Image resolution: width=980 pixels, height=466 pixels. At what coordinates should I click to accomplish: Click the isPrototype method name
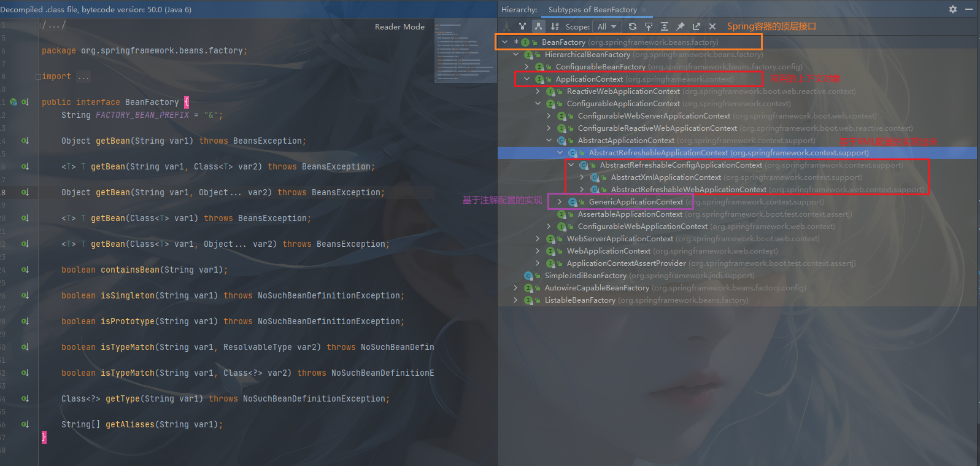click(128, 321)
